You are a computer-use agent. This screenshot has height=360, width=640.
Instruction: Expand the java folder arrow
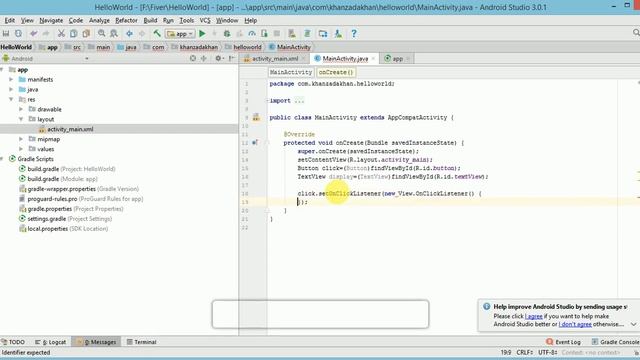point(11,89)
